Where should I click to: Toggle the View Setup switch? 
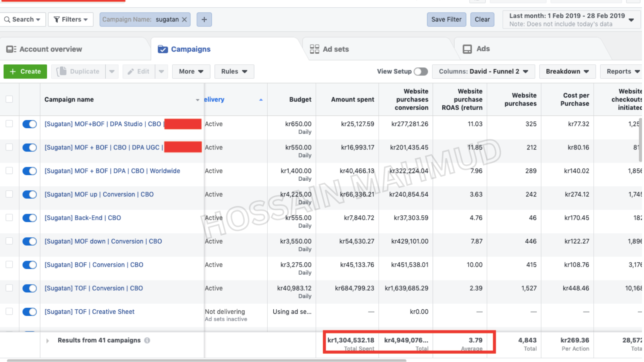click(x=421, y=71)
